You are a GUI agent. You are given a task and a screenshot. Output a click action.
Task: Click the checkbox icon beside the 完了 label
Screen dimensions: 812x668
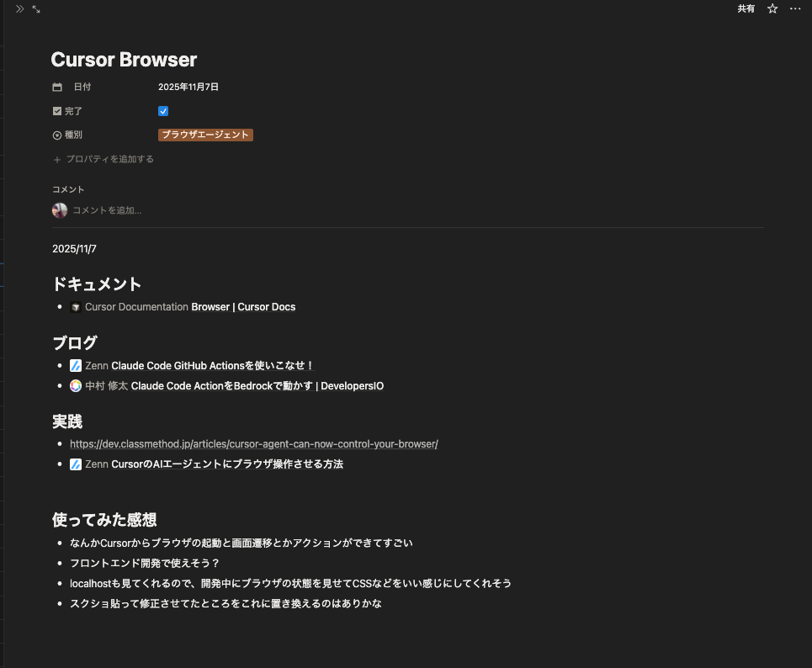point(56,110)
